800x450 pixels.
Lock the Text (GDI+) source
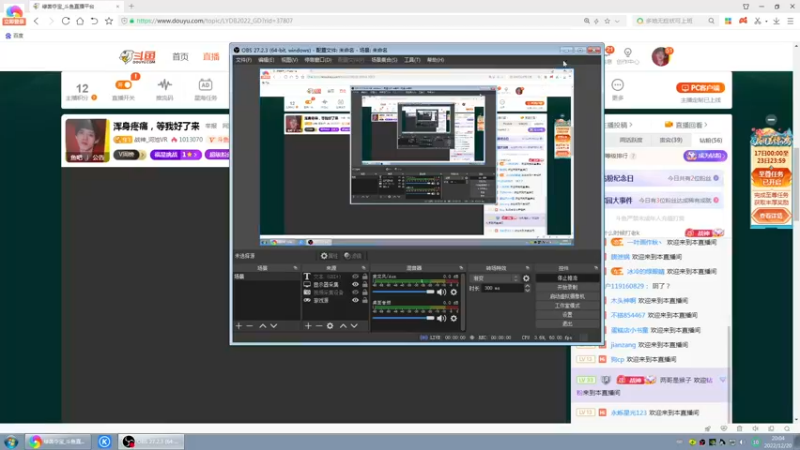click(x=364, y=277)
